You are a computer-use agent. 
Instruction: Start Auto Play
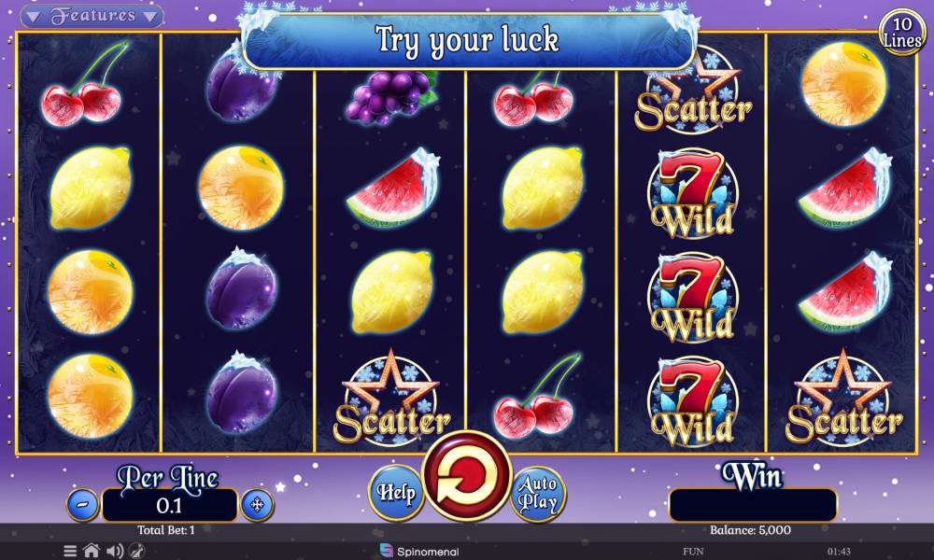coord(538,494)
